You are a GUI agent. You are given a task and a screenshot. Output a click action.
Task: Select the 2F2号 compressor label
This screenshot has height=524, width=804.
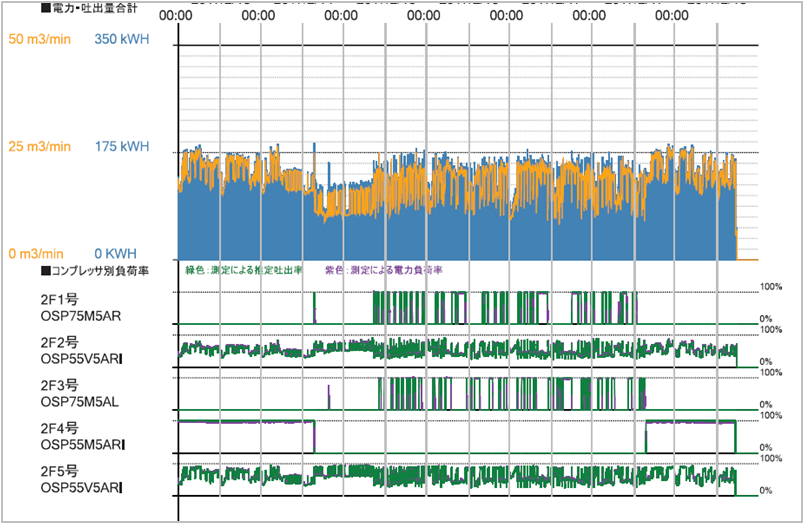(x=60, y=342)
